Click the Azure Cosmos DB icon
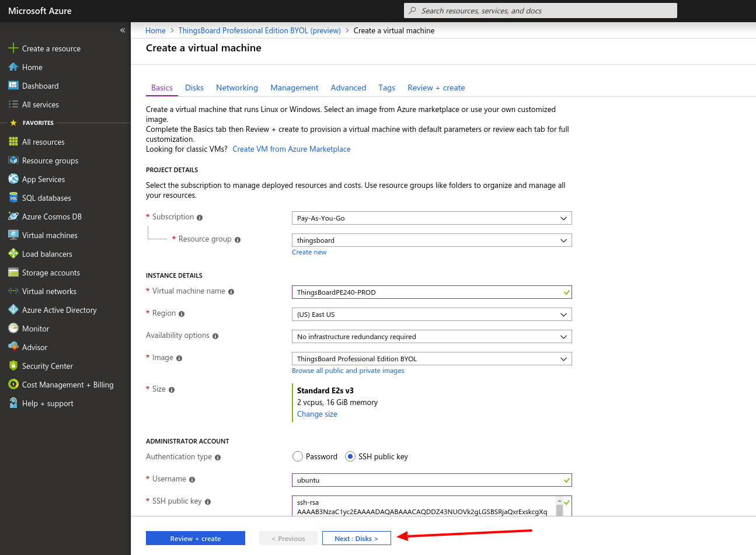Viewport: 756px width, 555px height. (x=13, y=217)
